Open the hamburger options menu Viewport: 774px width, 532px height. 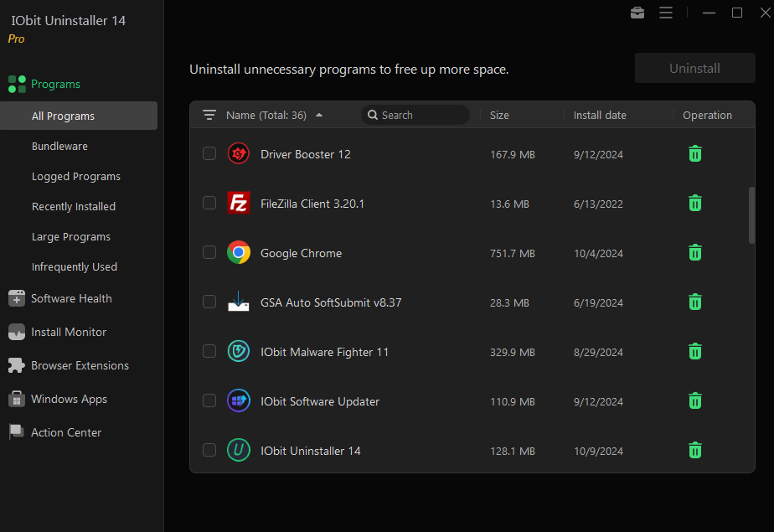click(x=666, y=13)
